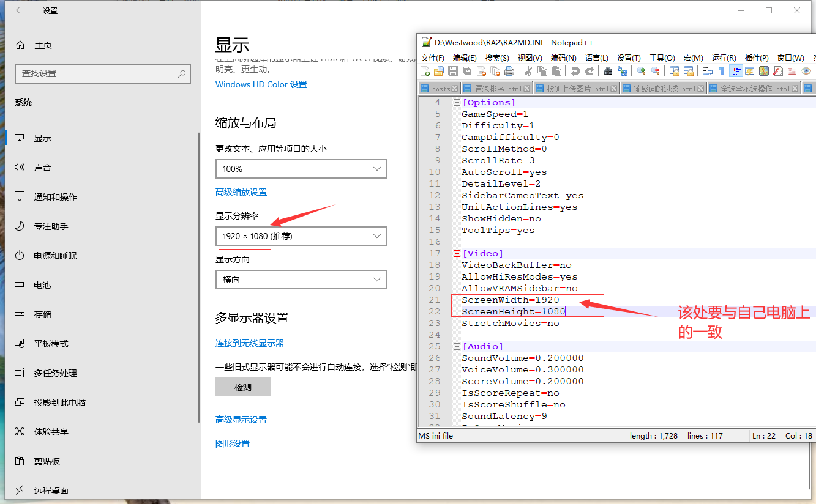816x504 pixels.
Task: Open 高级缩放设置 link
Action: tap(241, 192)
